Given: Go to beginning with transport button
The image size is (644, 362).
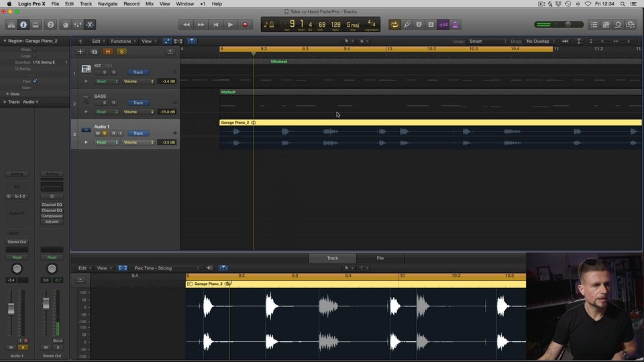Looking at the screenshot, I should pos(215,25).
